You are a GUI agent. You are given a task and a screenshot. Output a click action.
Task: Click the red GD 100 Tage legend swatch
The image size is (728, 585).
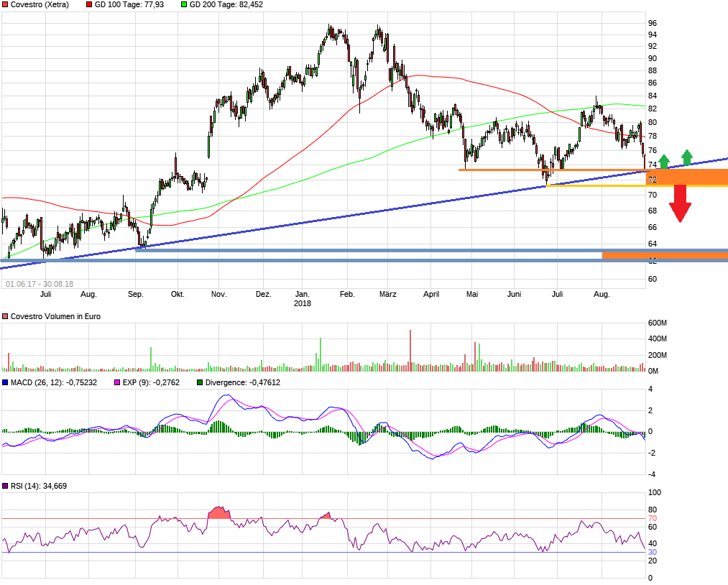pyautogui.click(x=89, y=4)
